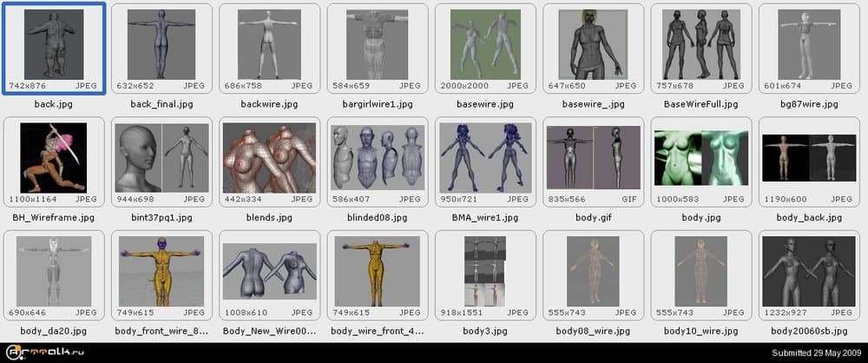Select the body.jpg green torso thumbnail
868x363 pixels.
[701, 158]
